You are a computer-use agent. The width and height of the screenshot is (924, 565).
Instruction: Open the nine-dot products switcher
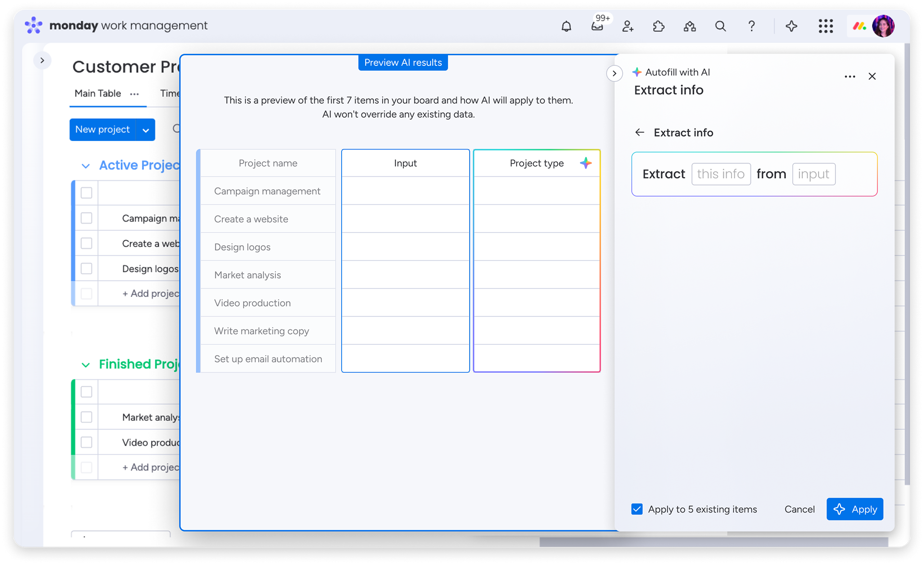826,26
